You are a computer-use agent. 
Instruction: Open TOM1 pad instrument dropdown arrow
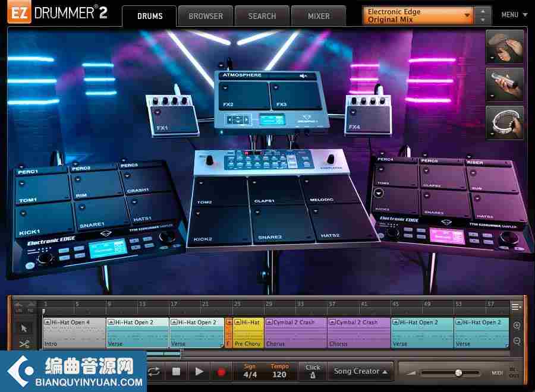click(22, 184)
